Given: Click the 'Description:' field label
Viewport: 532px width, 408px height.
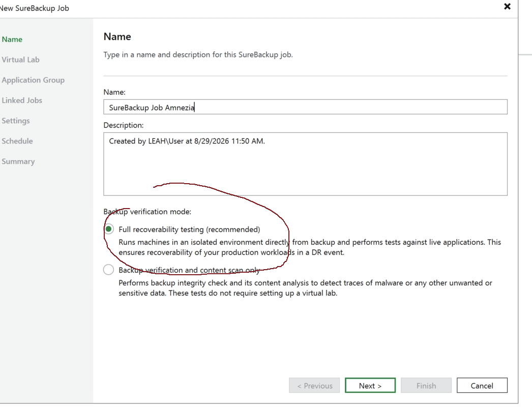Looking at the screenshot, I should (x=124, y=125).
